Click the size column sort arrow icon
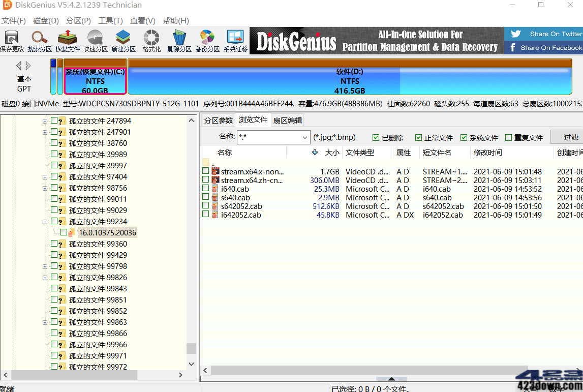 pyautogui.click(x=315, y=152)
